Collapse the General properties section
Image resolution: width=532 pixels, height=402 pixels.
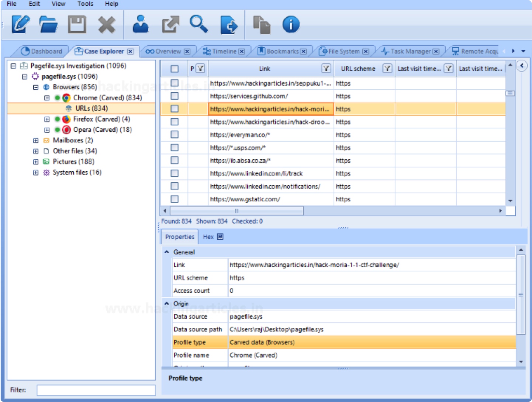pos(167,252)
